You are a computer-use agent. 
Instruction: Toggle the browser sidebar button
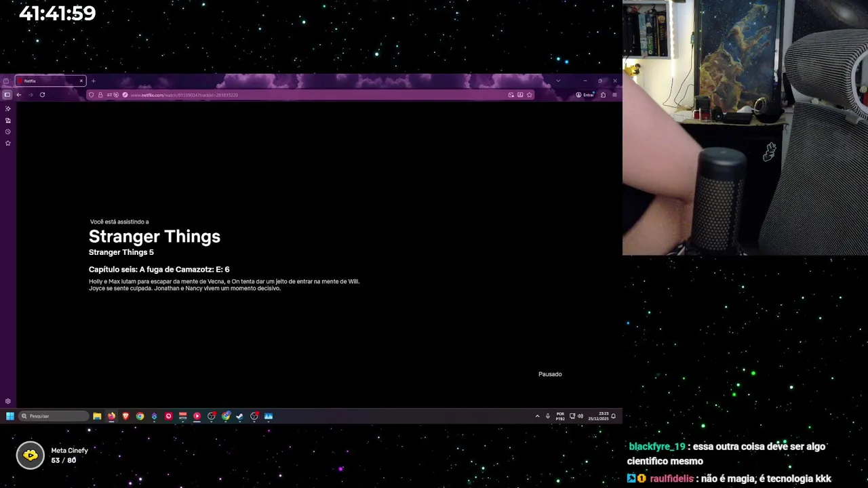pyautogui.click(x=7, y=95)
